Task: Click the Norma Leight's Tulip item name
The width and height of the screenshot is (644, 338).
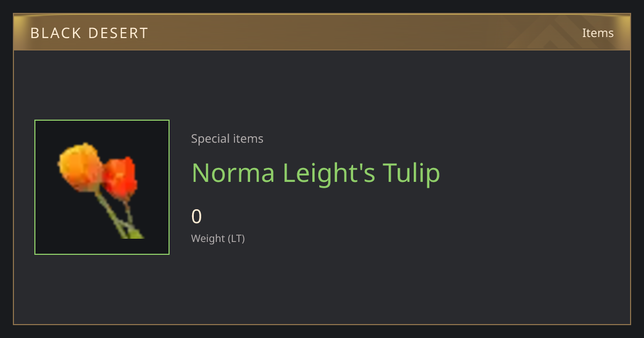Action: point(316,173)
